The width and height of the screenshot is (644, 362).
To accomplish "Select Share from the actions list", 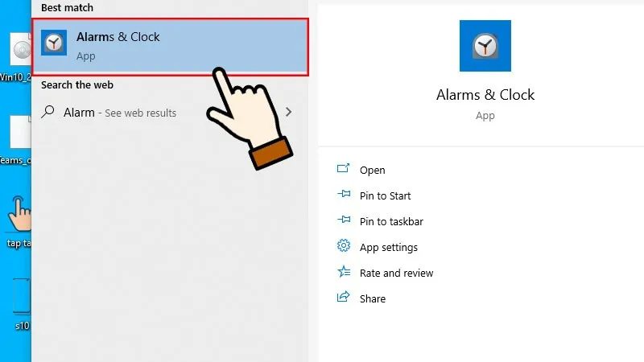I will coord(373,298).
